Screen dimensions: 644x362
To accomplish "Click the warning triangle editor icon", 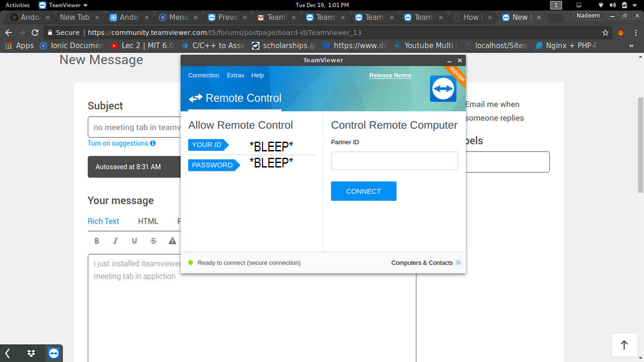I will tap(172, 241).
